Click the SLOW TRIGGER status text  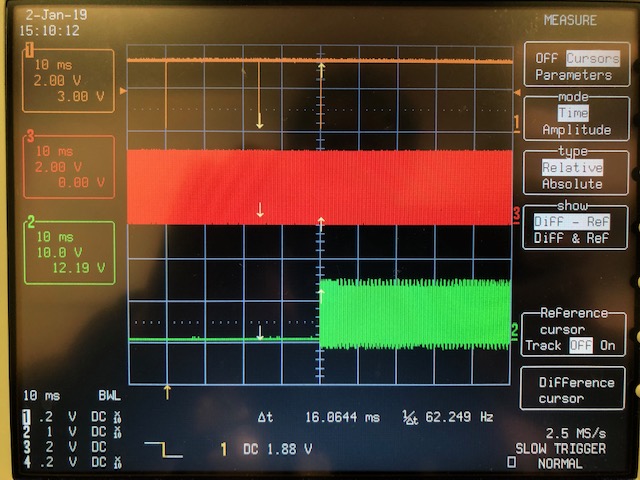pyautogui.click(x=560, y=449)
